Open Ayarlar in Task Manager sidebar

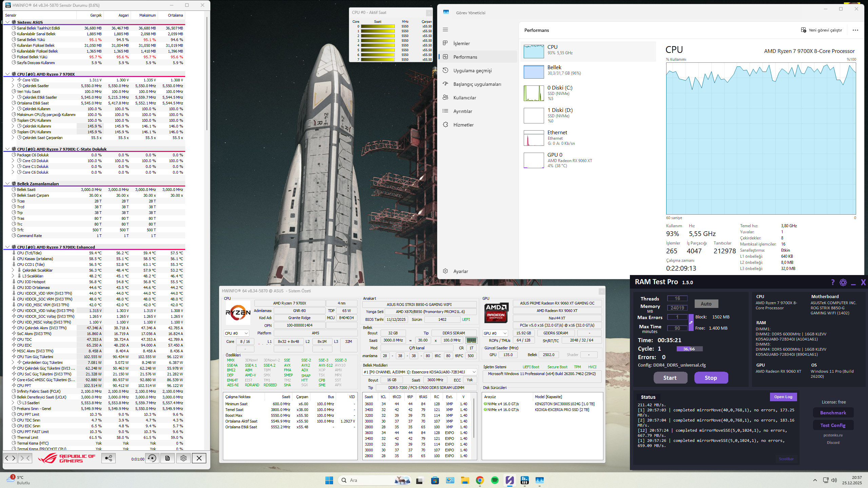[x=478, y=271]
